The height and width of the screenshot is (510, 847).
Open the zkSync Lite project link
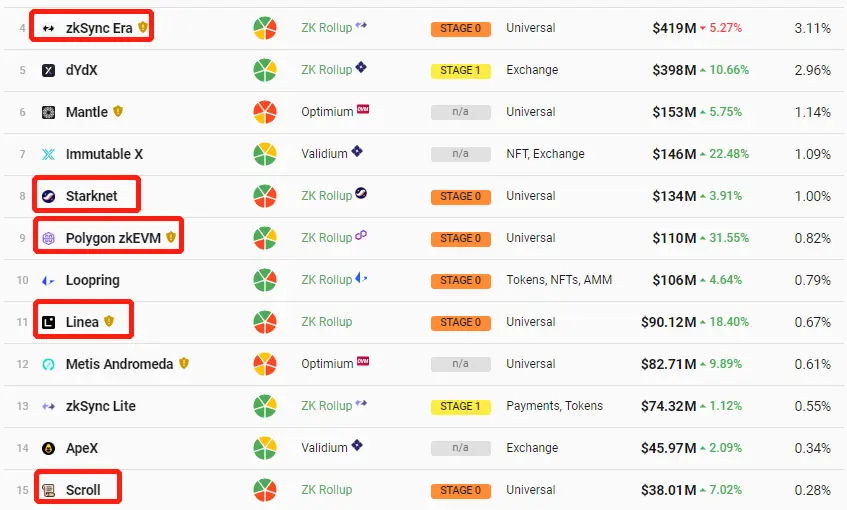pos(100,406)
